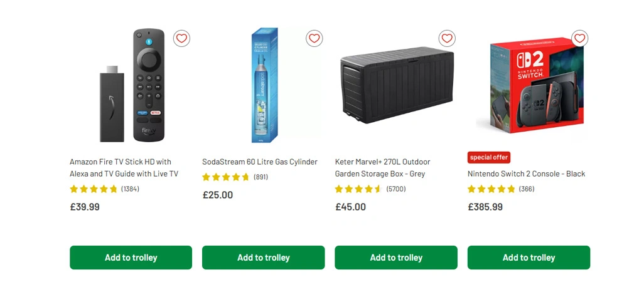Viewport: 644px width, 292px height.
Task: Toggle wishlist heart for SodaStream Gas Cylinder
Action: point(314,39)
